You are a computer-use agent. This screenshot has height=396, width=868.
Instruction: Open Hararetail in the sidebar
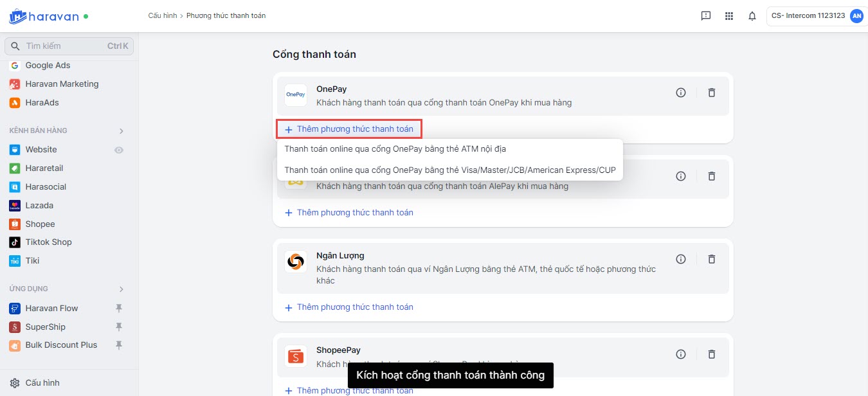coord(44,168)
